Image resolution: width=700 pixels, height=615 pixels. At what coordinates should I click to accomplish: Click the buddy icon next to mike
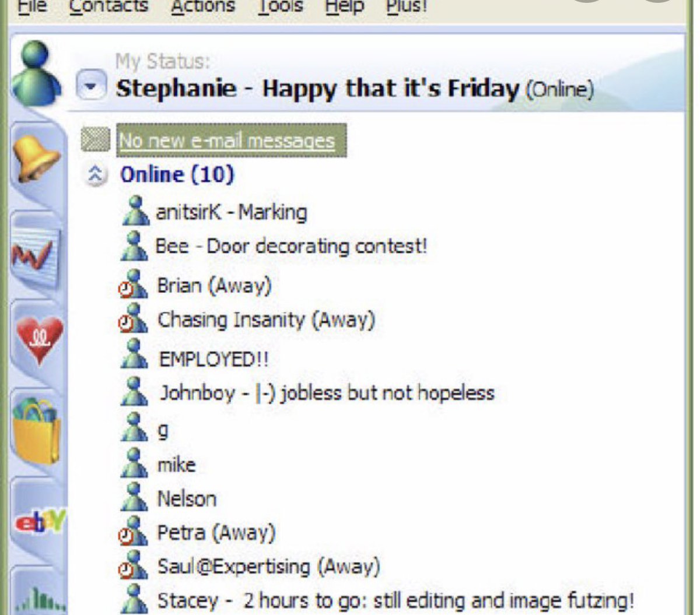[135, 463]
